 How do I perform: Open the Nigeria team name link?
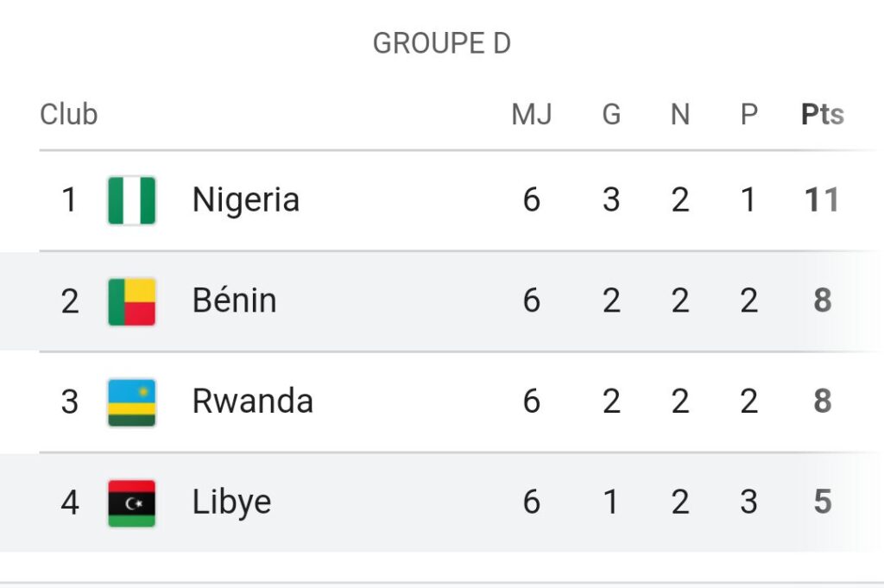(x=246, y=200)
